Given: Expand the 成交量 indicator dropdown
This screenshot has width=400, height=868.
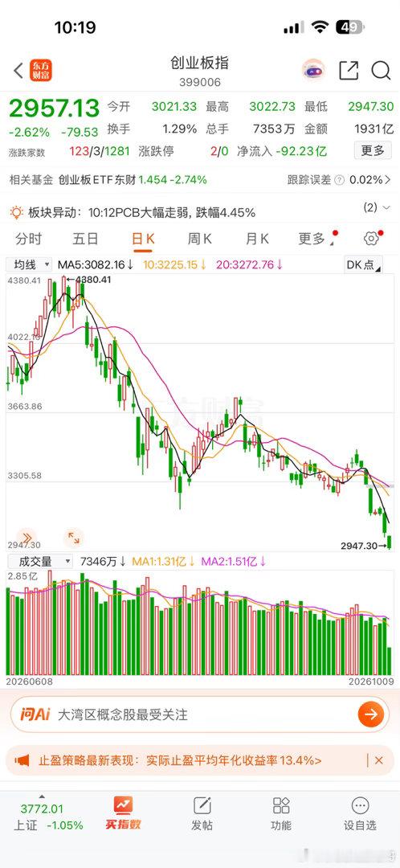Looking at the screenshot, I should tap(40, 561).
